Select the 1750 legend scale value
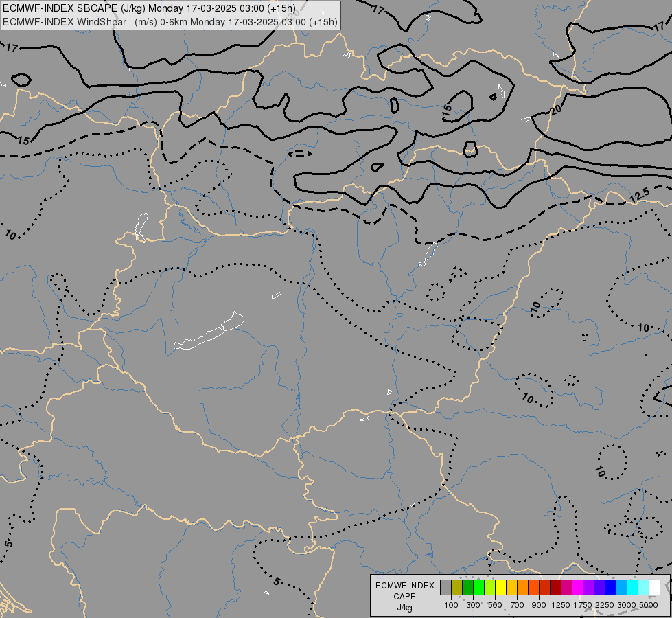Viewport: 672px width, 618px height. (583, 605)
